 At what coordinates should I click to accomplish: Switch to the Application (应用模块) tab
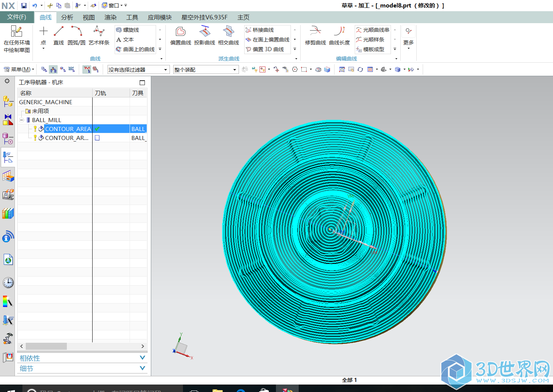160,18
